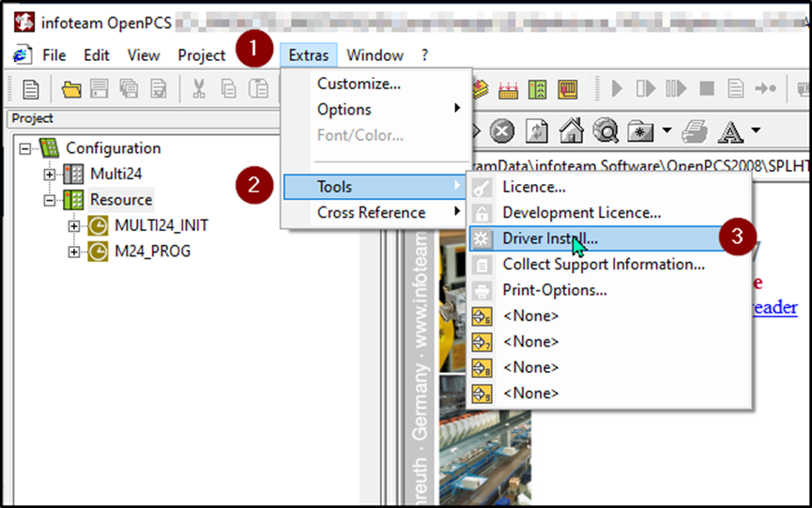This screenshot has height=508, width=812.
Task: Click the green resource panel toolbar icon
Action: click(538, 89)
